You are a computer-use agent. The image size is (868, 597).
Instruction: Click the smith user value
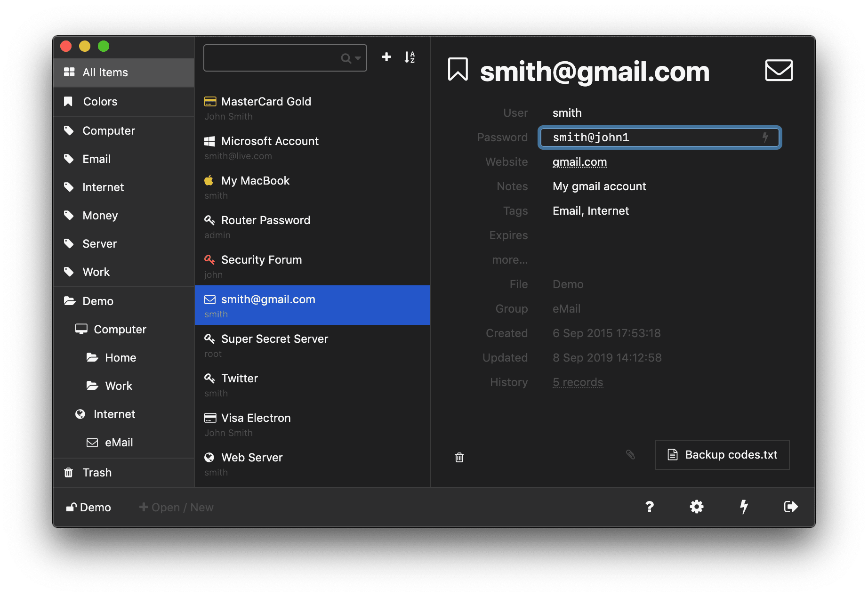pos(567,113)
